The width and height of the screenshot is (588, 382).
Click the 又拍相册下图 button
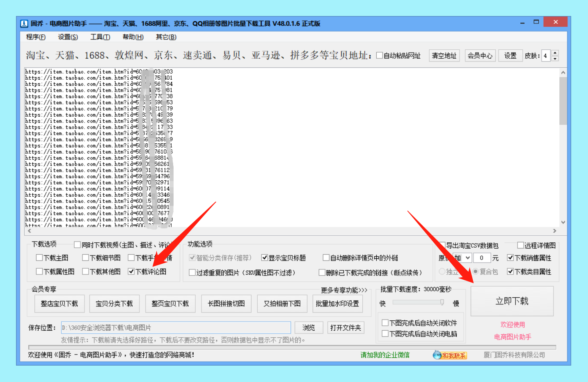282,304
